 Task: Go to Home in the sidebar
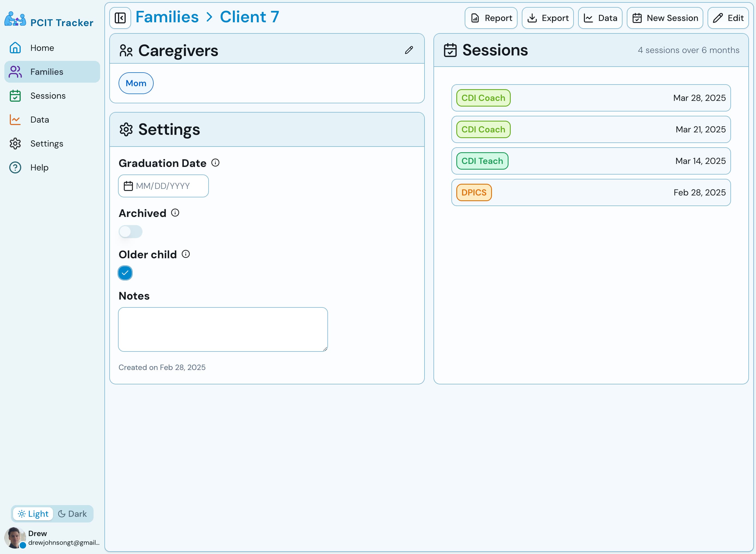pyautogui.click(x=42, y=48)
